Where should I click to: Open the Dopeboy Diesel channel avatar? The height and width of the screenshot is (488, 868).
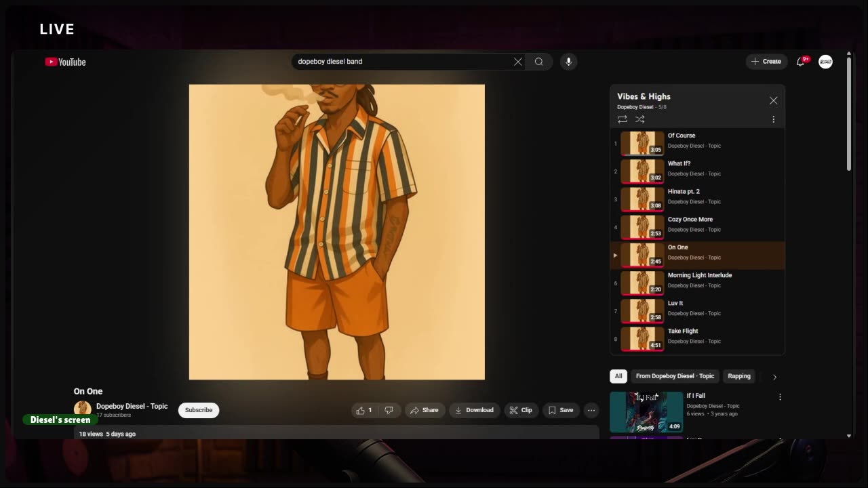(83, 409)
